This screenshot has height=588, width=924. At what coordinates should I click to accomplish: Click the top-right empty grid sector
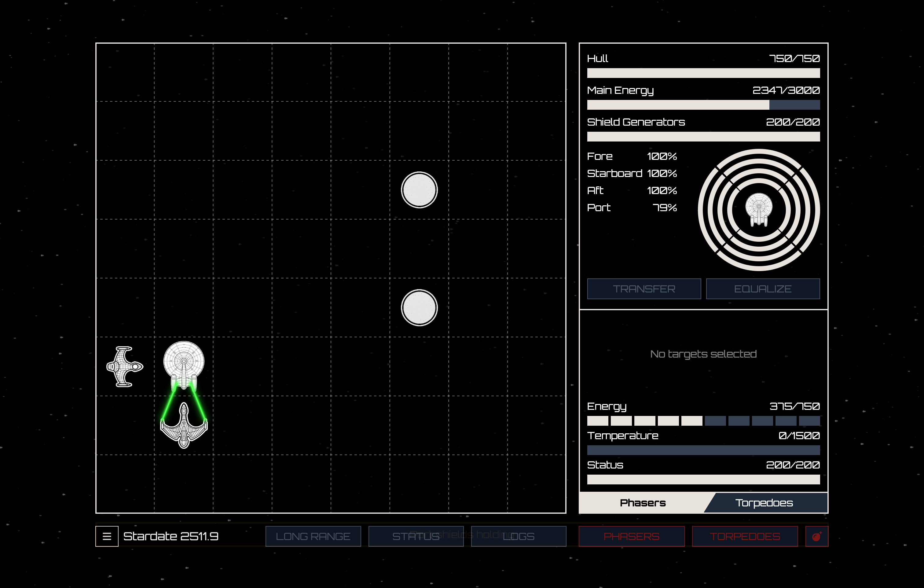pos(537,72)
